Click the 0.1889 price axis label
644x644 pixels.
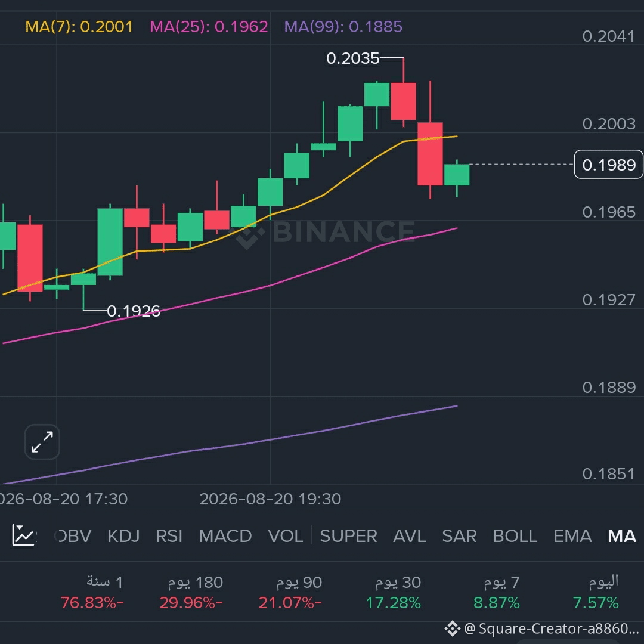click(609, 388)
